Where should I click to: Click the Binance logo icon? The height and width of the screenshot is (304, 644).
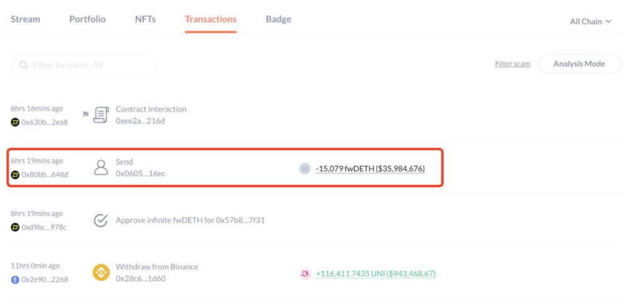pos(101,273)
